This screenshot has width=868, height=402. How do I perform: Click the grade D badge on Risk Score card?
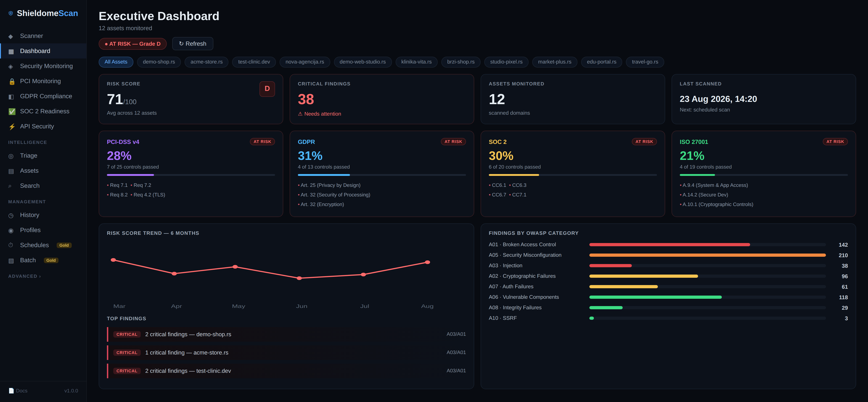pyautogui.click(x=267, y=89)
